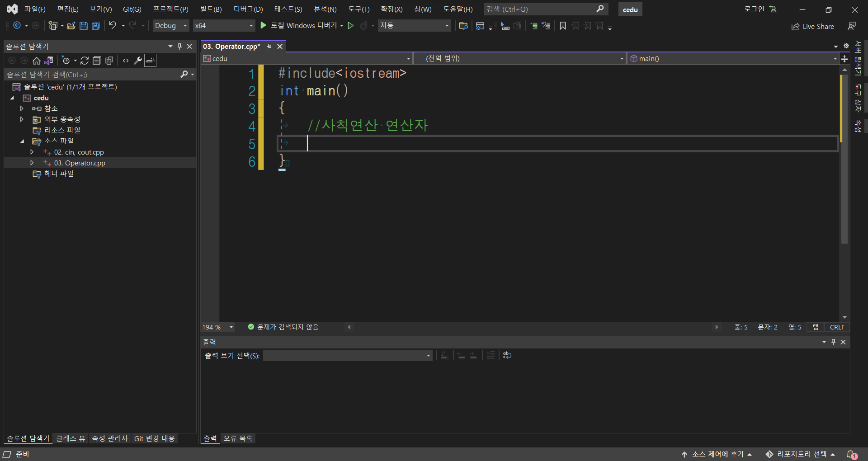Click the editor vertical scrollbar thumb
Screen dimensions: 868x461
tap(844, 158)
